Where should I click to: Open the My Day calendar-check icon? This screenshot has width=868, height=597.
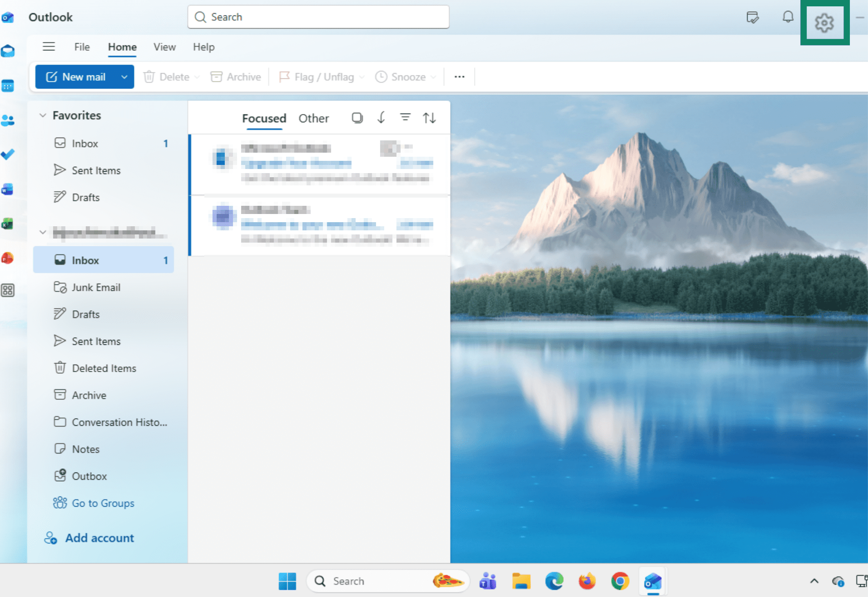(x=752, y=18)
